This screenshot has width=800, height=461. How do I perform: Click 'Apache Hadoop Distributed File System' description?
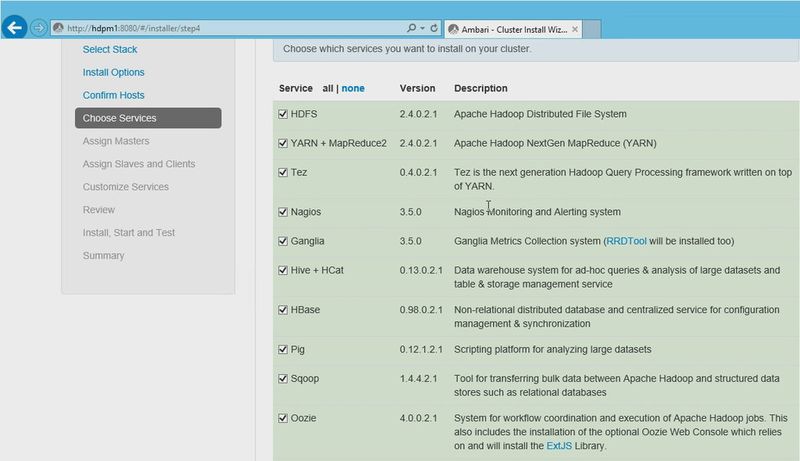click(x=540, y=114)
